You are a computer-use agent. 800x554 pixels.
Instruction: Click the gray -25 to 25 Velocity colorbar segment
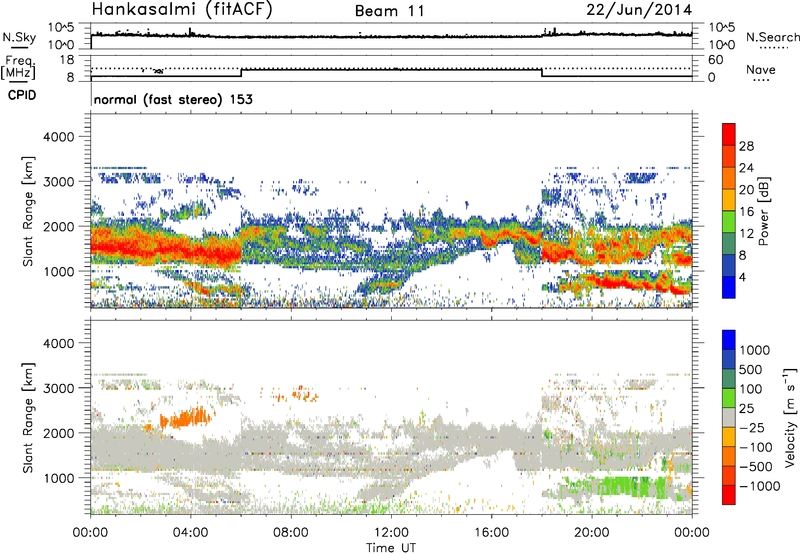click(x=729, y=417)
